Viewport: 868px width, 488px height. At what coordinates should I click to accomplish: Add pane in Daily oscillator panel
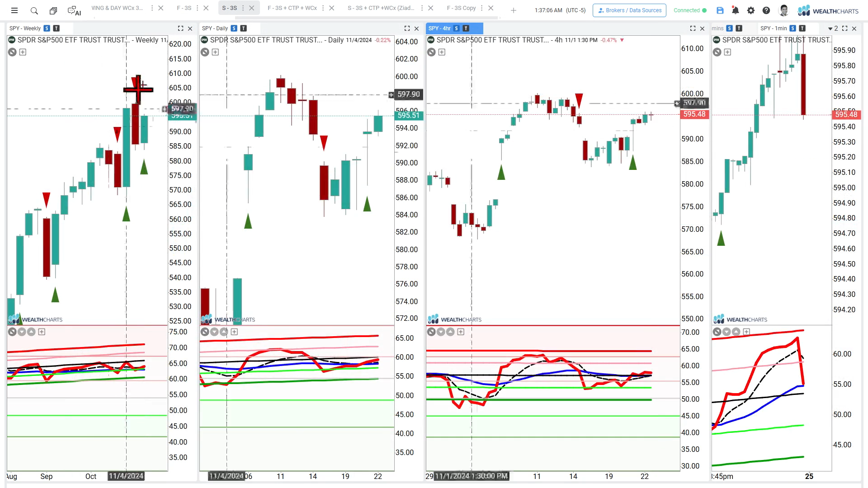234,332
